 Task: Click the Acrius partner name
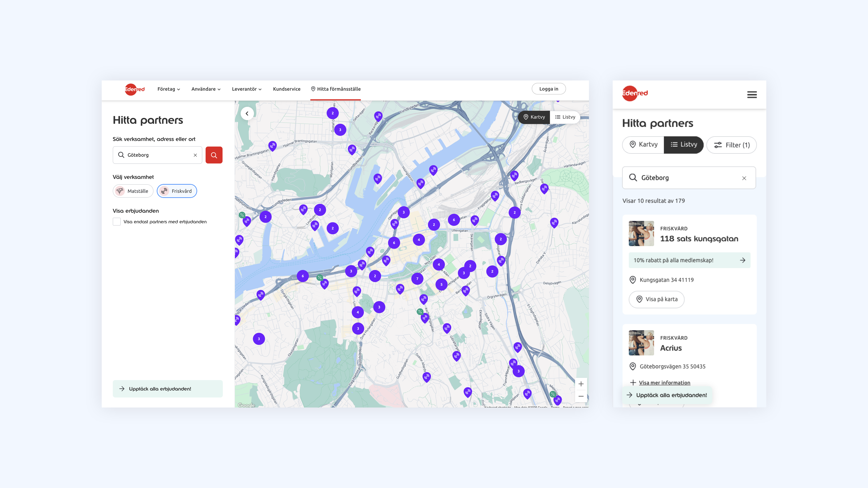(670, 348)
